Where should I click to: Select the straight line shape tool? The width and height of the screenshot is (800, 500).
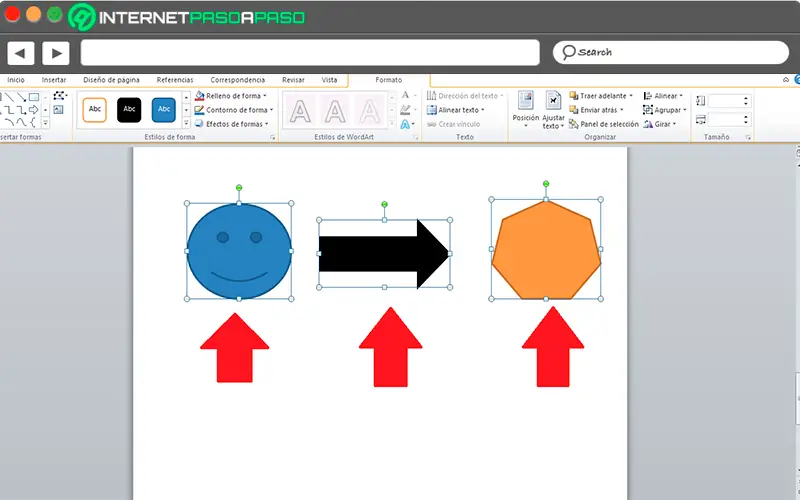pos(9,97)
